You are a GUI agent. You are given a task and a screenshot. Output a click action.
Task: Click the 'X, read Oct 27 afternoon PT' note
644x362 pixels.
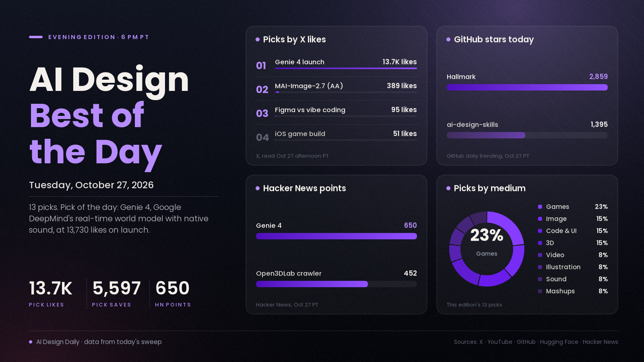292,156
